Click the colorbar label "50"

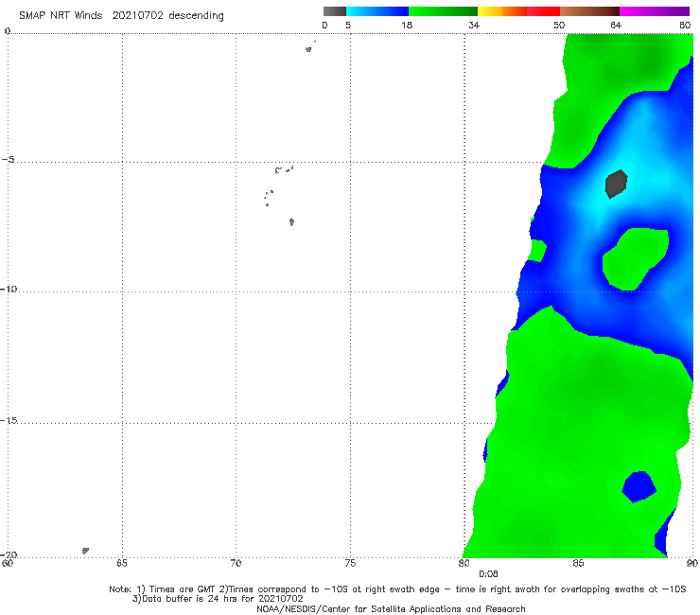pos(559,26)
